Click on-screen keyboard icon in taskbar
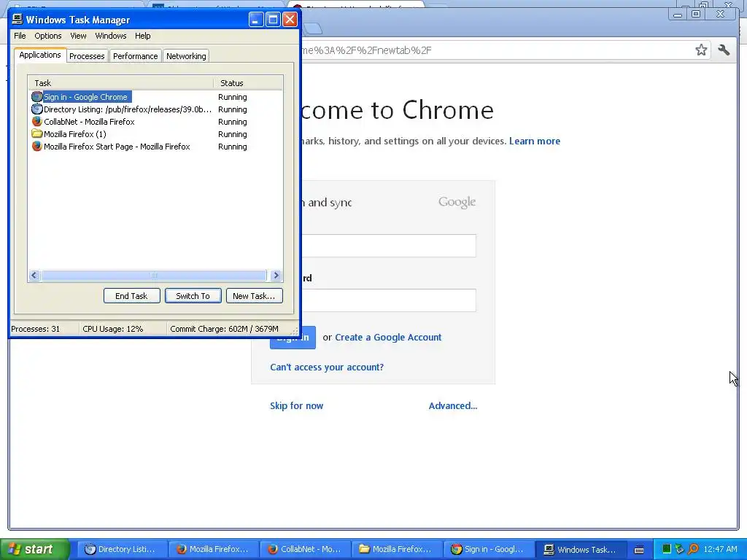Image resolution: width=747 pixels, height=560 pixels. (639, 550)
